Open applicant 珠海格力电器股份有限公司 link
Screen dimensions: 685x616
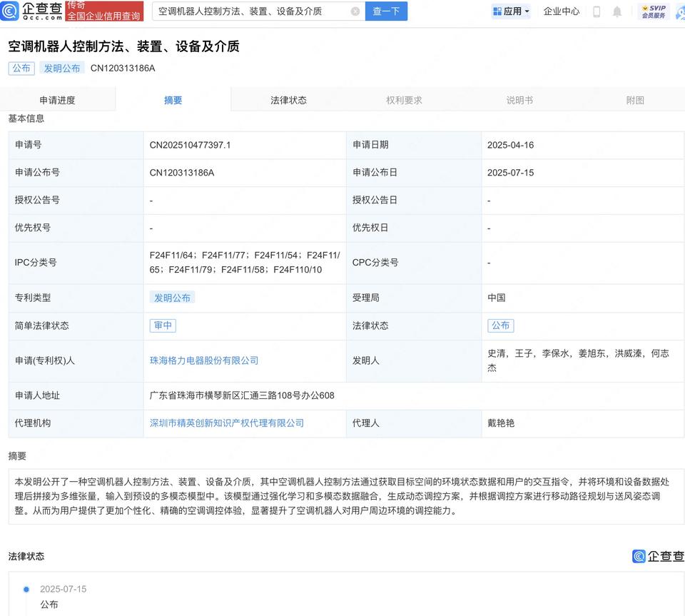204,360
